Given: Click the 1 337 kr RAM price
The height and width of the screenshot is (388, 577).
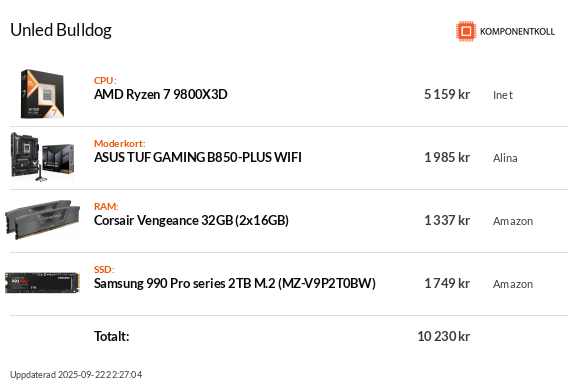Looking at the screenshot, I should (447, 221).
